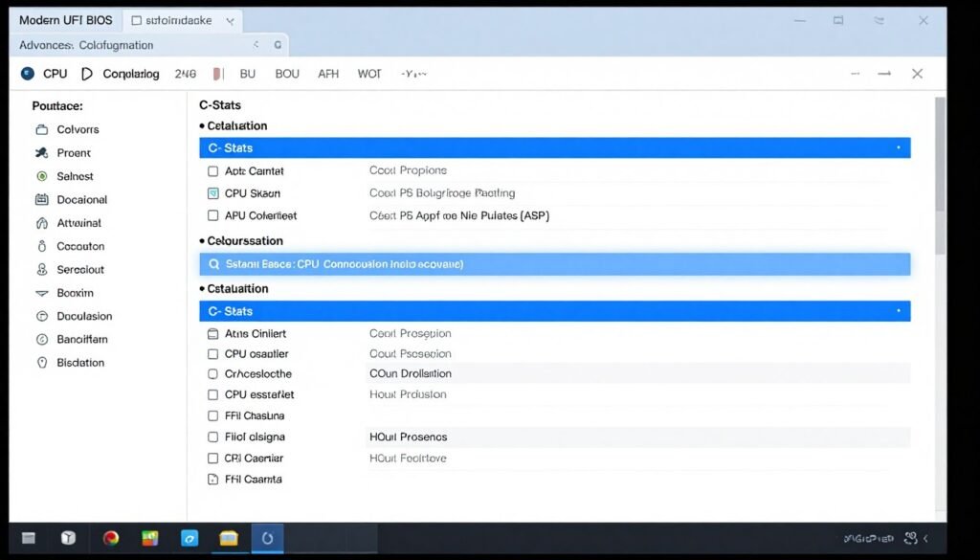Screen dimensions: 980x560
Task: Open the Docaional calendar icon
Action: click(41, 200)
